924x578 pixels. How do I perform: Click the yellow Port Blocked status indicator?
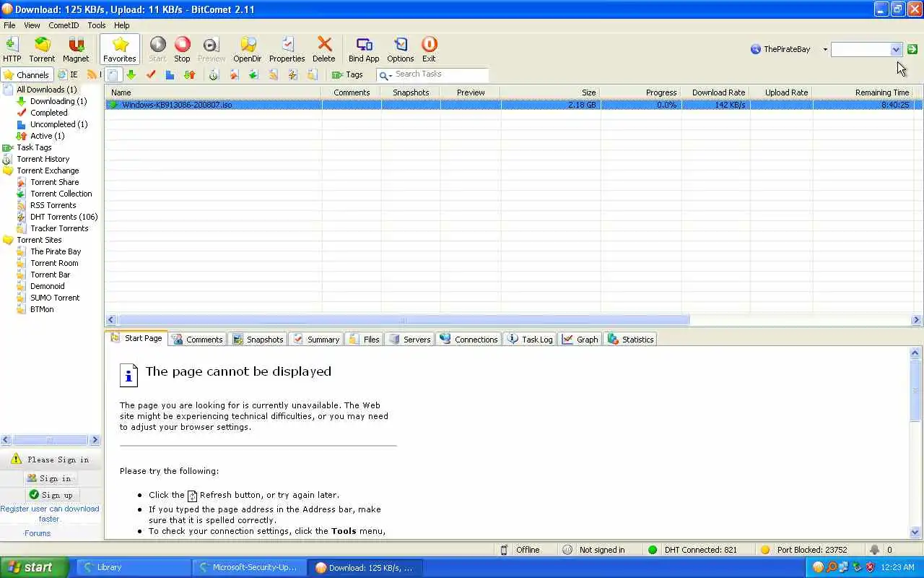[765, 550]
